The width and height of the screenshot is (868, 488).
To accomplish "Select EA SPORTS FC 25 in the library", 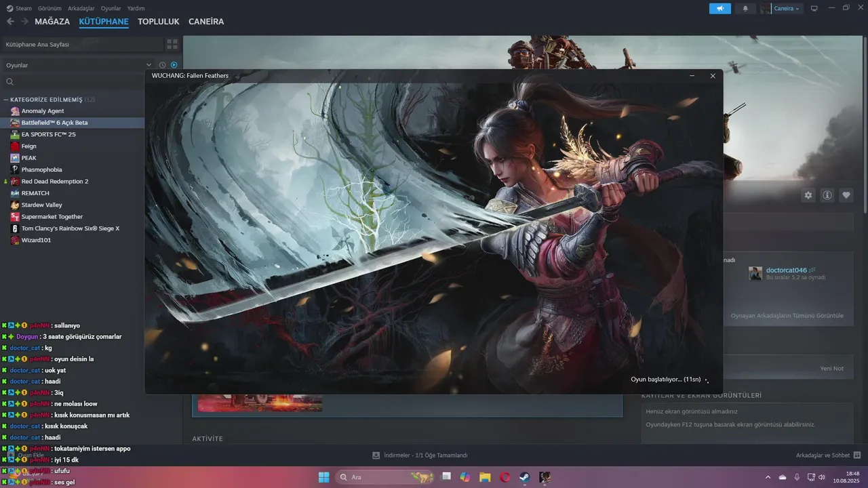I will pos(48,134).
